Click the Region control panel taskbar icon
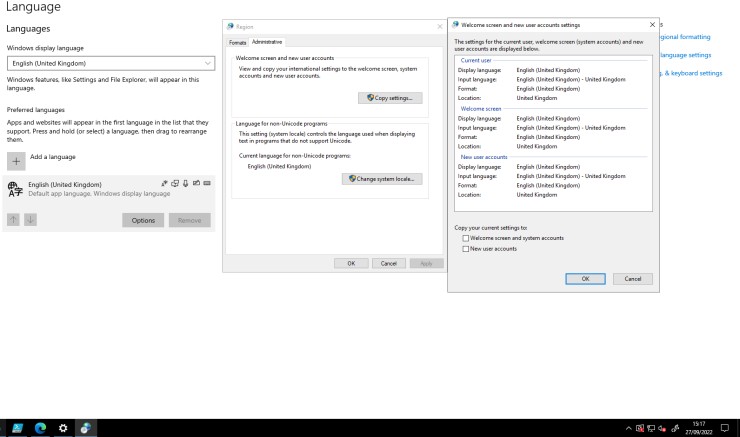Screen dimensions: 740x437 86,427
